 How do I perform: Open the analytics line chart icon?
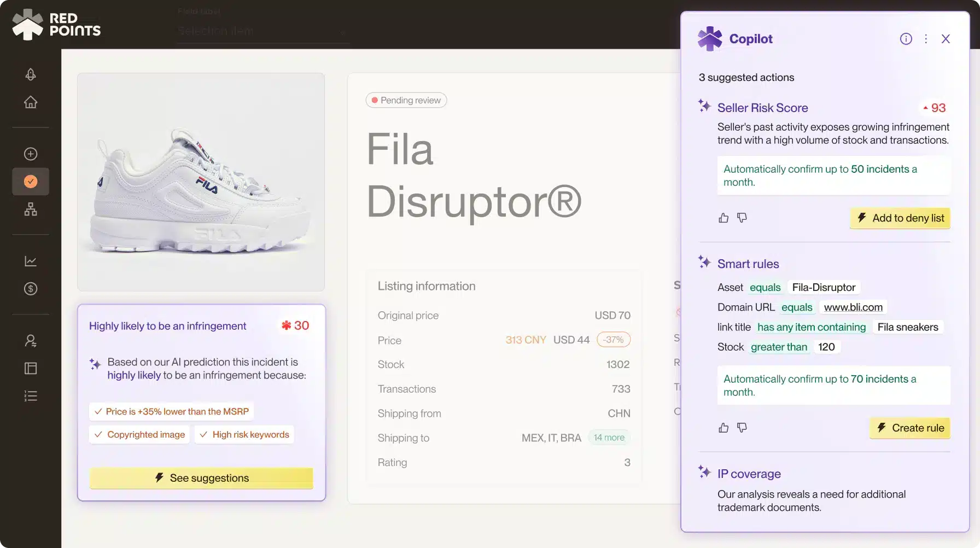[31, 261]
